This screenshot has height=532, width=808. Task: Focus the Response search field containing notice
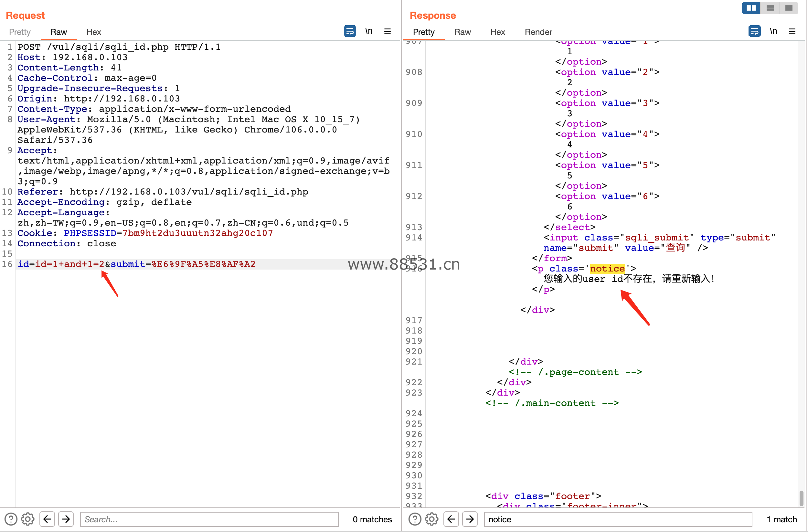618,519
